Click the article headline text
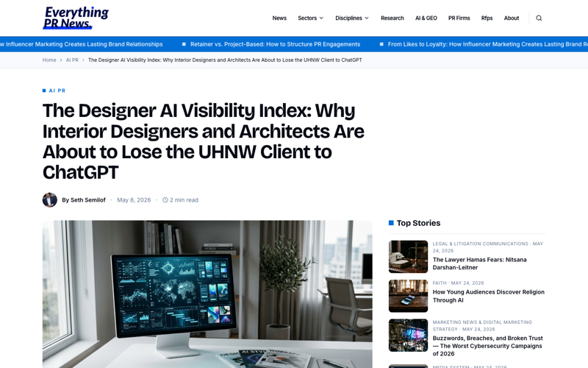The image size is (588, 368). 204,141
